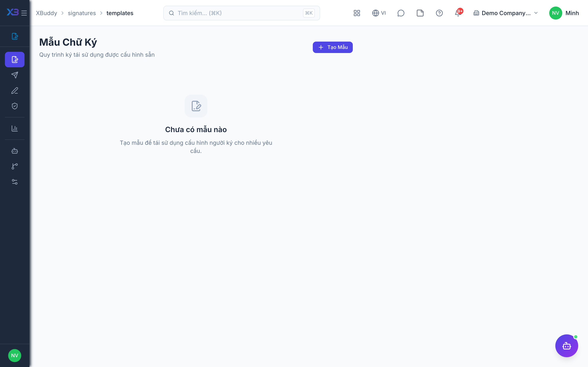Viewport: 588px width, 367px height.
Task: Expand the Demo Company selector
Action: coord(506,13)
